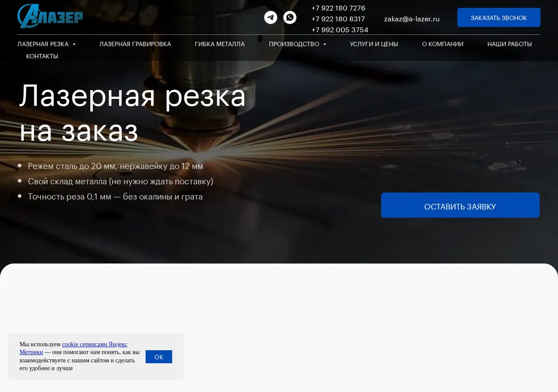The width and height of the screenshot is (558, 392).
Task: Open the Гибка металла menu item
Action: point(219,44)
